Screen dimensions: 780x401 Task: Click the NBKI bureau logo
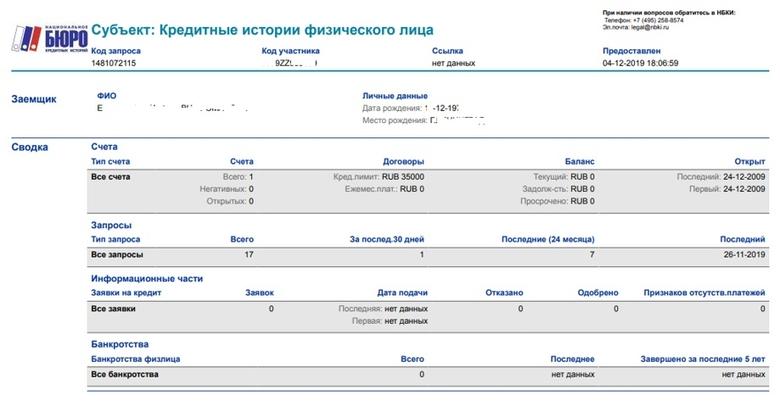[x=50, y=38]
